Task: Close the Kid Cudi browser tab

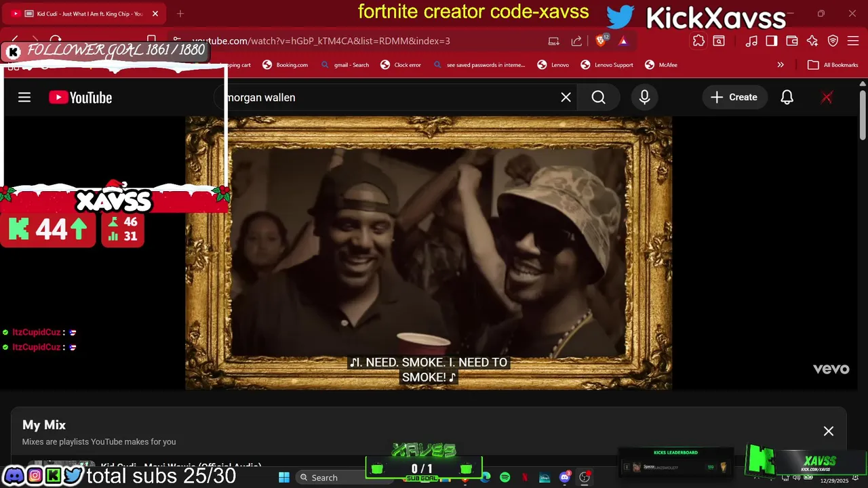Action: (155, 14)
